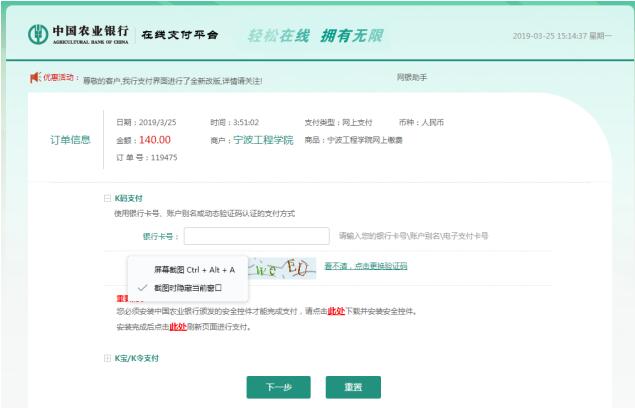Viewport: 635px width, 414px height.
Task: Click the red megaphone promotion icon
Action: [36, 76]
